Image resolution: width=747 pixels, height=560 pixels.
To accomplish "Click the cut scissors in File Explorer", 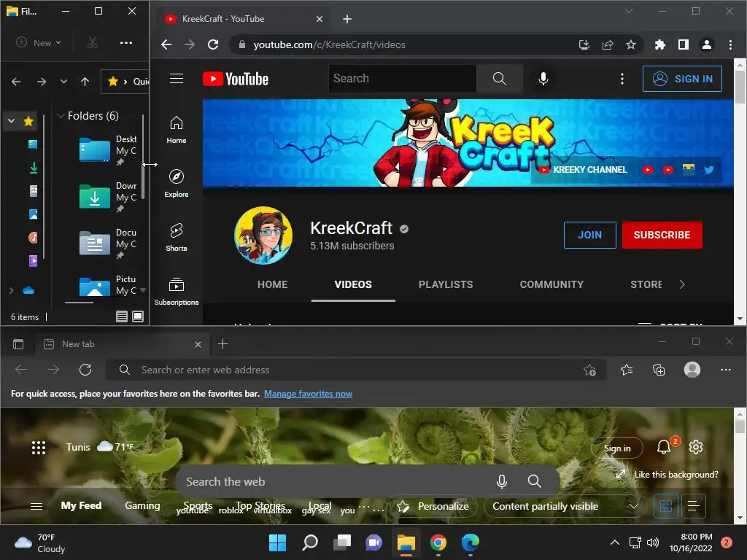I will 93,43.
